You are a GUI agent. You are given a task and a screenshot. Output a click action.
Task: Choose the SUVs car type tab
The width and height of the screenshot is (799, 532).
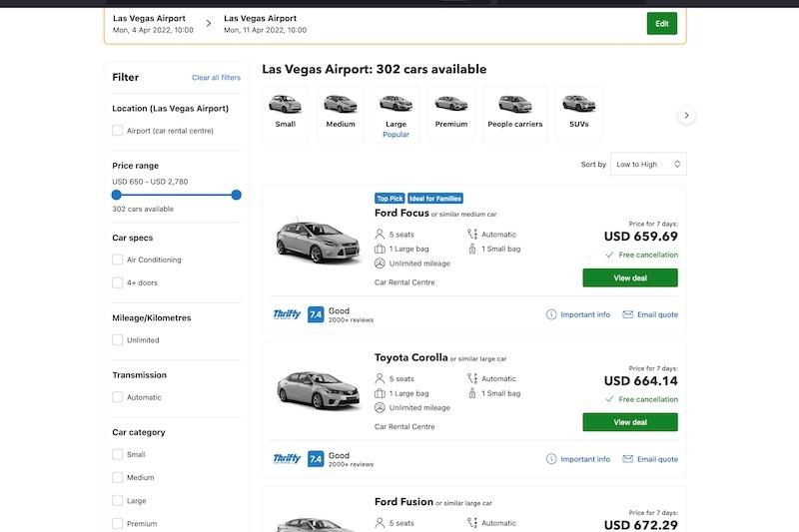(x=579, y=115)
